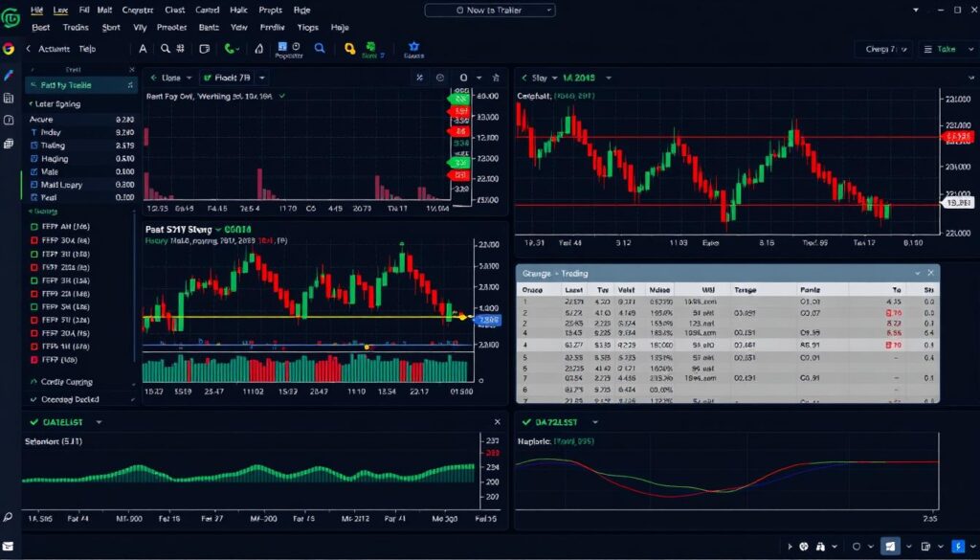Toggle the Haging checkbox in left panel
Screen dimensions: 980x560
33,159
